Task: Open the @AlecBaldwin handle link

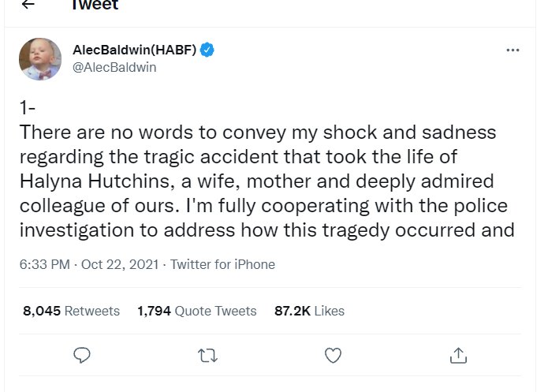Action: (x=114, y=67)
